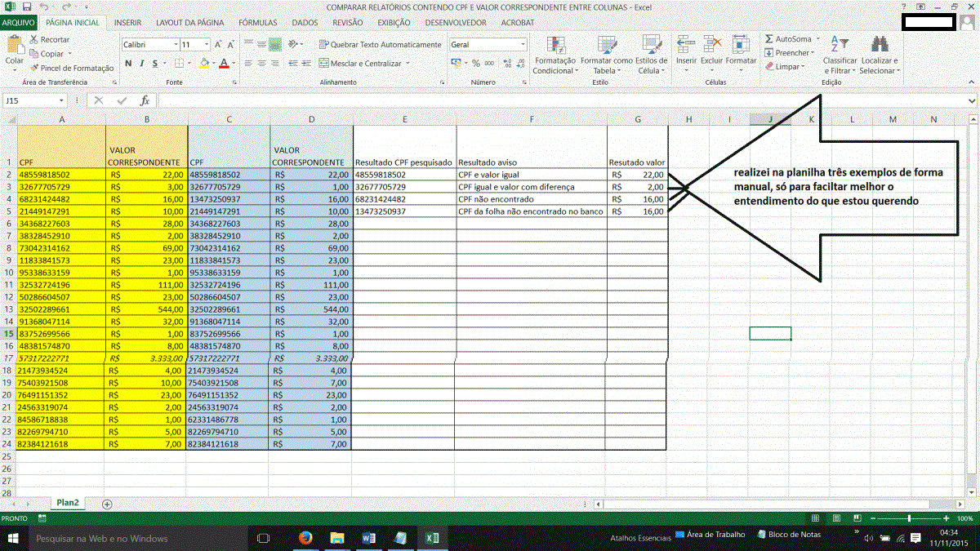980x551 pixels.
Task: Open the Name Box dropdown showing J15
Action: 61,100
